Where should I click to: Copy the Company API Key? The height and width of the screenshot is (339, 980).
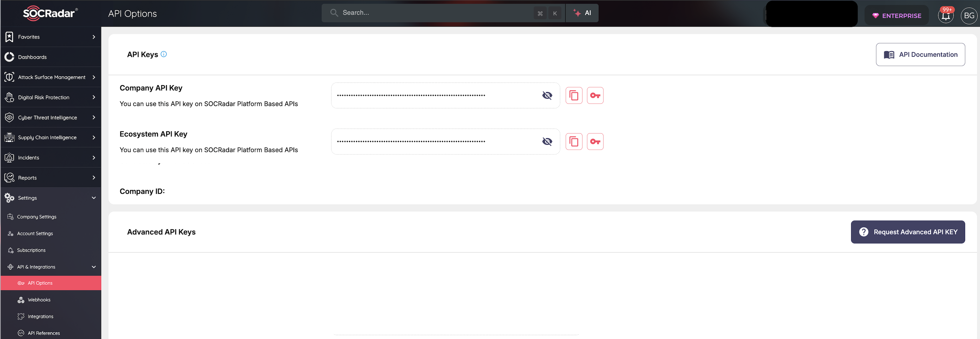[574, 95]
